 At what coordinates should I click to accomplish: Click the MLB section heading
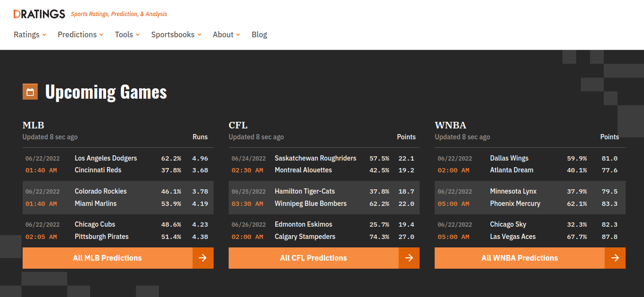coord(33,125)
